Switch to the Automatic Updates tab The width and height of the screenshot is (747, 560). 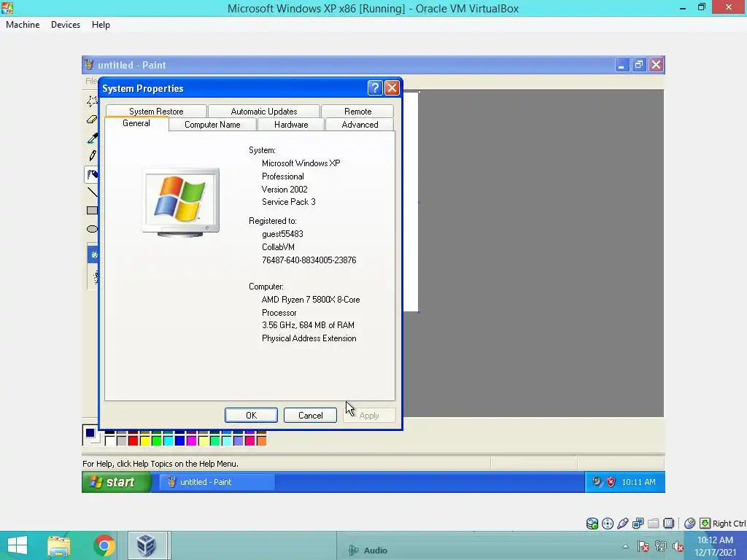point(264,111)
